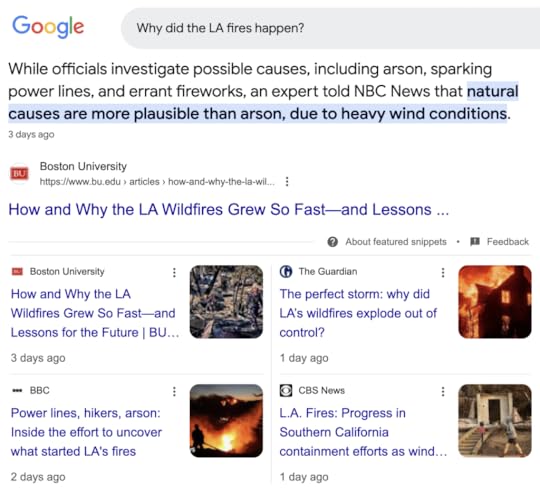This screenshot has width=540, height=495.
Task: Open the featured snippet's three-dot options menu
Action: [287, 182]
